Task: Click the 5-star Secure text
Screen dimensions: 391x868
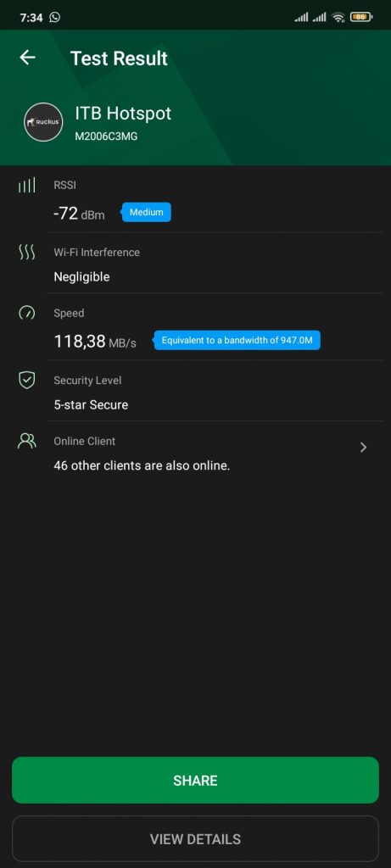Action: coord(91,404)
